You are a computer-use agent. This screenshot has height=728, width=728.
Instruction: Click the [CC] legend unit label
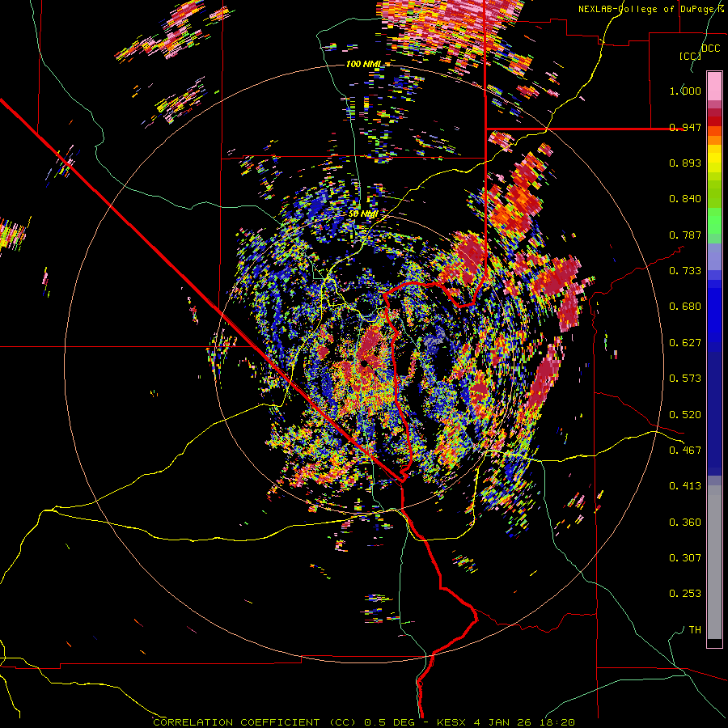[x=690, y=56]
